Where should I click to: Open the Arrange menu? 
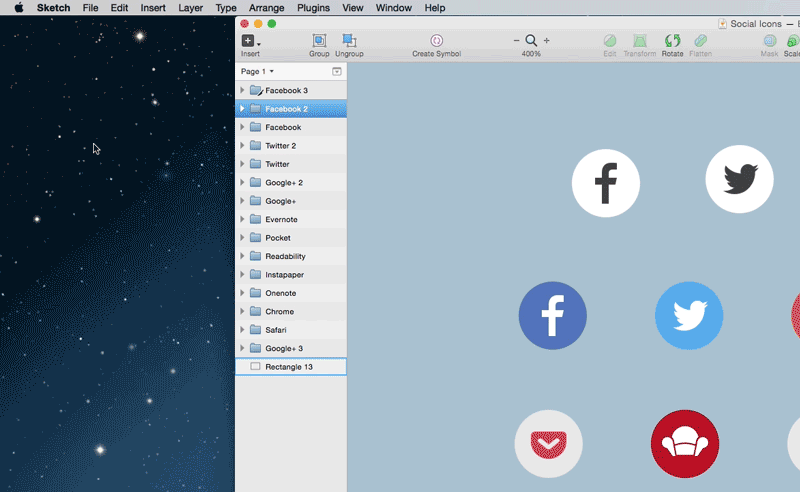[x=266, y=8]
